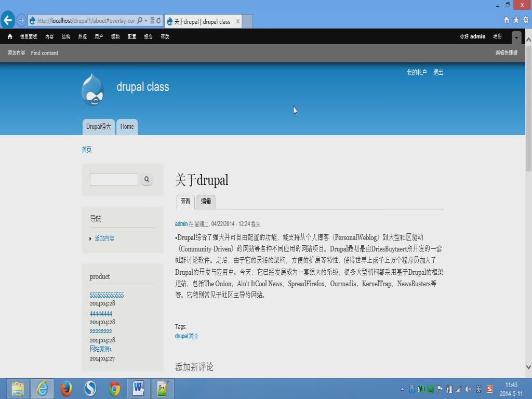
Task: Click the search magnifier in the address bar
Action: tap(140, 20)
